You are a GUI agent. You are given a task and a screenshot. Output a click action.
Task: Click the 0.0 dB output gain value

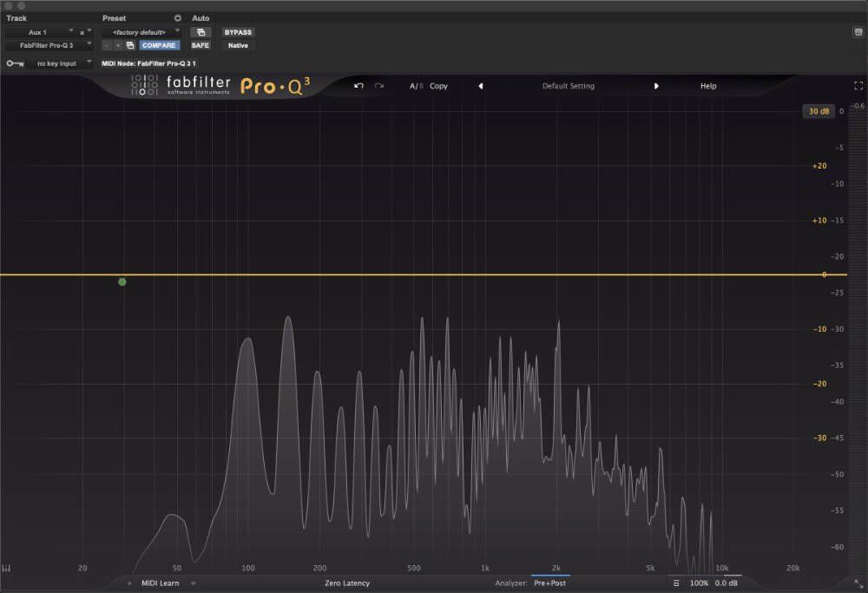726,583
